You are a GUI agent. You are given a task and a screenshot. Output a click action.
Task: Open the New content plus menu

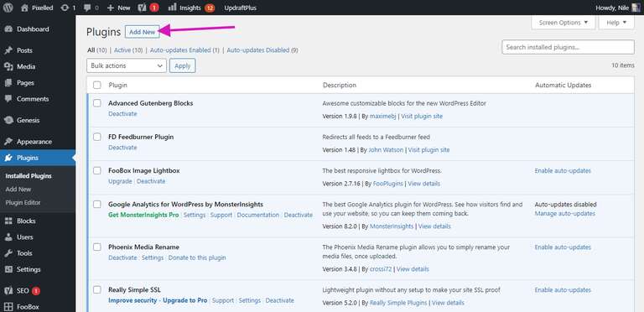118,8
